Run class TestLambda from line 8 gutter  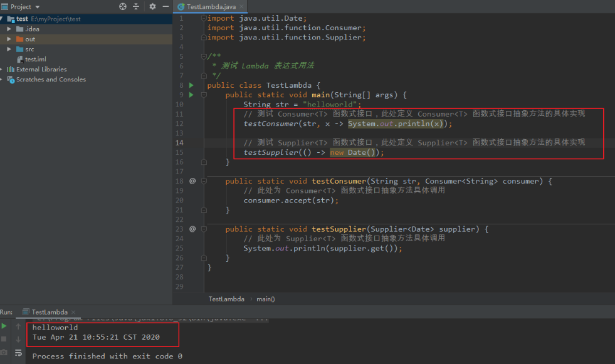tap(191, 85)
